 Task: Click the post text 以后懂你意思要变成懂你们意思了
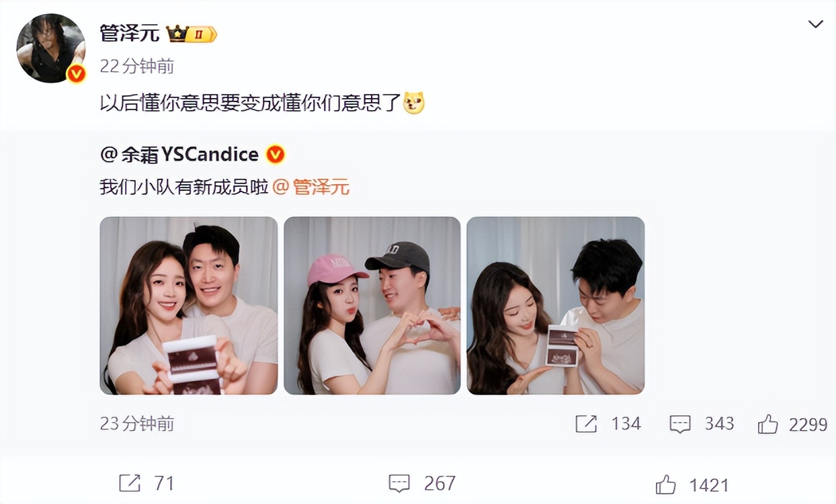coord(251,103)
